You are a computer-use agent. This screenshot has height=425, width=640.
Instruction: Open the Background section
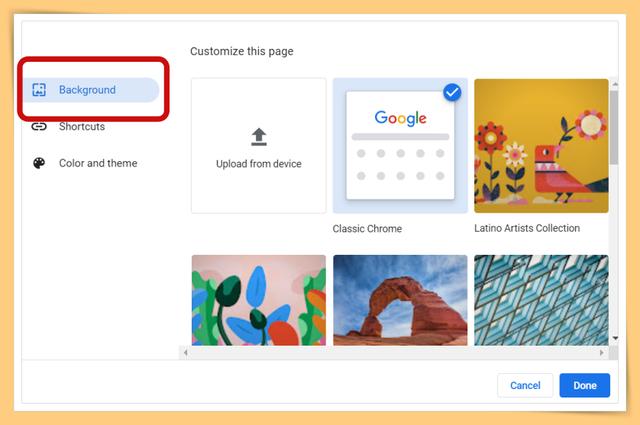pyautogui.click(x=91, y=90)
